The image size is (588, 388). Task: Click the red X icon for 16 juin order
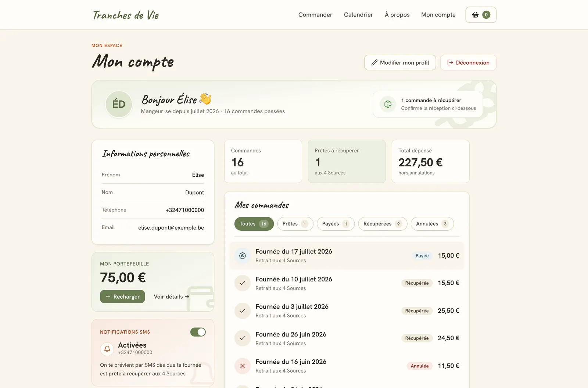point(243,366)
